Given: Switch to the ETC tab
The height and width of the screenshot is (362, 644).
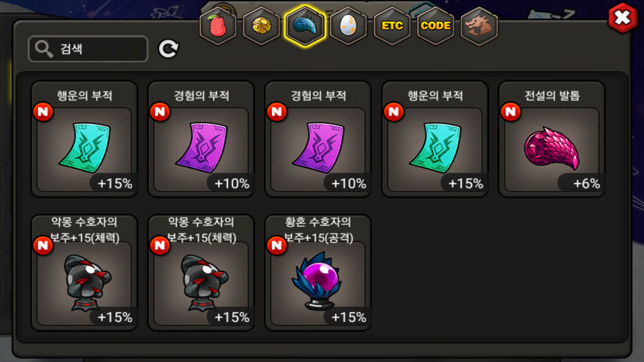Looking at the screenshot, I should coord(392,27).
